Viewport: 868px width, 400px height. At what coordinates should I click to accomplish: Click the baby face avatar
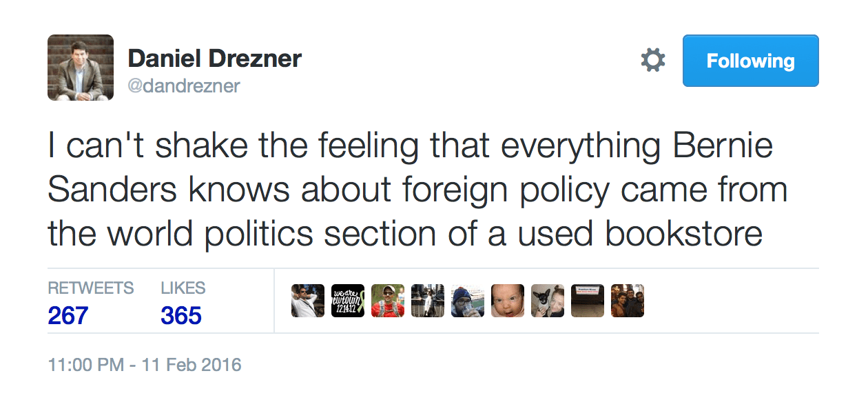[x=508, y=301]
